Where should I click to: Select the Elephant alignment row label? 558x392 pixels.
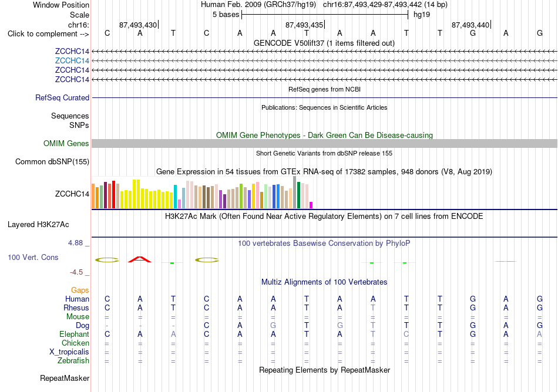coord(75,334)
